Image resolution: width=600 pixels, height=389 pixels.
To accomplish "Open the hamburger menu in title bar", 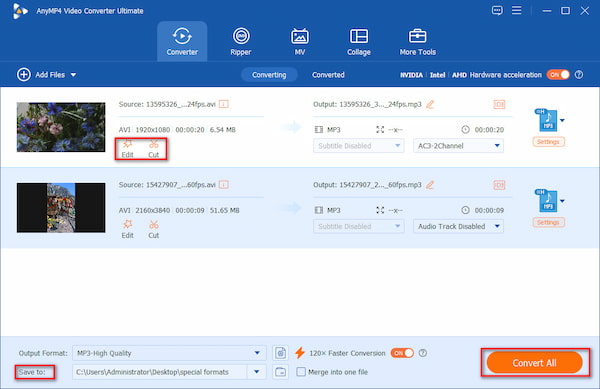I will coord(517,10).
